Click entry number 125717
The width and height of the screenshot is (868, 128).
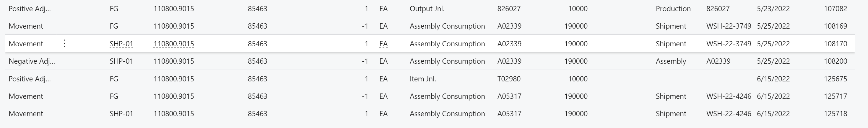[x=835, y=96]
